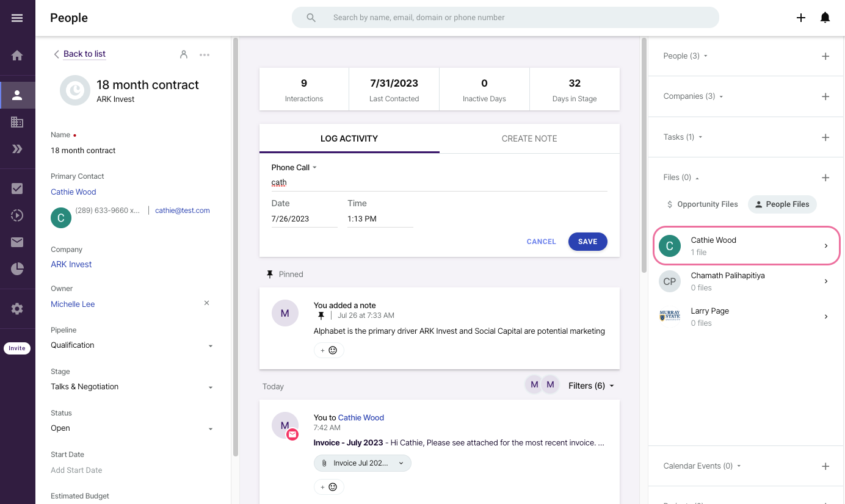Click the Time field 1:13 PM
The height and width of the screenshot is (504, 845).
pos(380,219)
